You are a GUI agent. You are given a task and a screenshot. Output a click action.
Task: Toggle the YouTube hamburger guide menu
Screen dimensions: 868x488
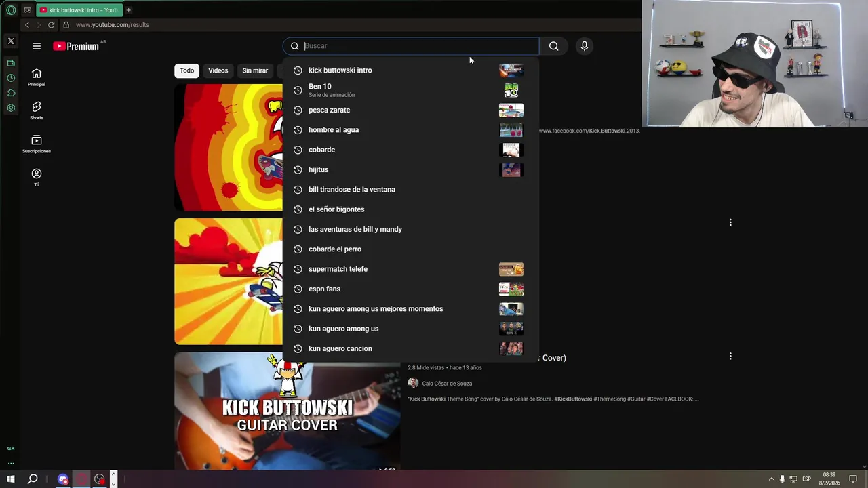point(37,46)
